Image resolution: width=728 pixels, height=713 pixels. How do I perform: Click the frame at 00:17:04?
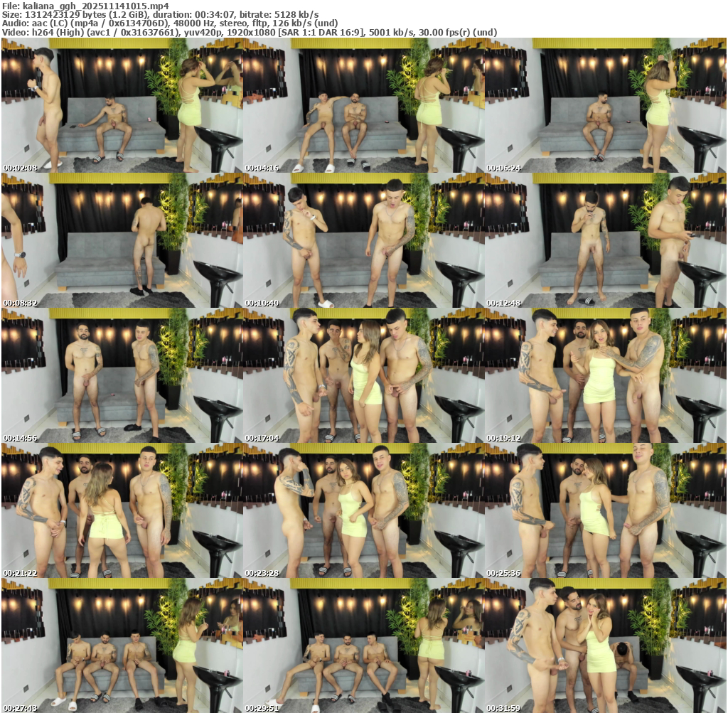pyautogui.click(x=363, y=375)
